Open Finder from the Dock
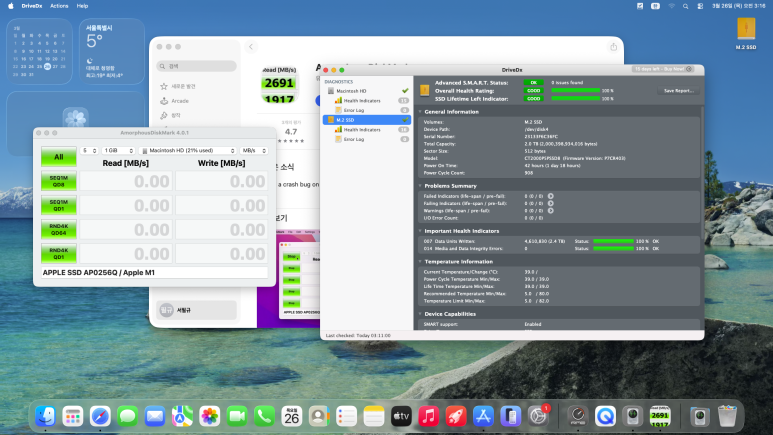Image resolution: width=773 pixels, height=435 pixels. [45, 416]
